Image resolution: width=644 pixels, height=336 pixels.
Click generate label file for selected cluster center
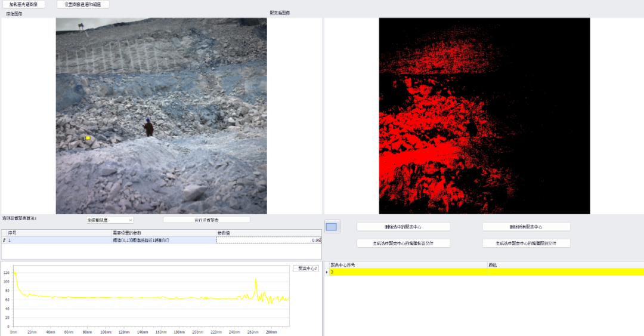pyautogui.click(x=403, y=243)
